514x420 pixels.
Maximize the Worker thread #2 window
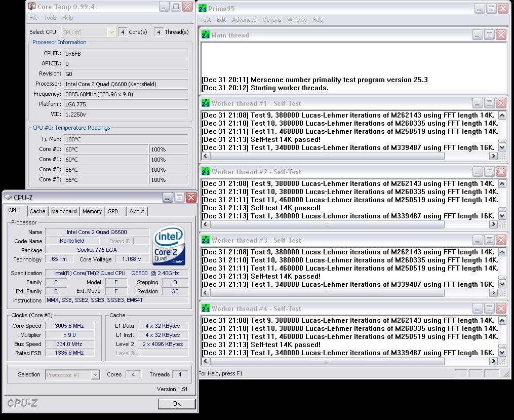coord(489,172)
